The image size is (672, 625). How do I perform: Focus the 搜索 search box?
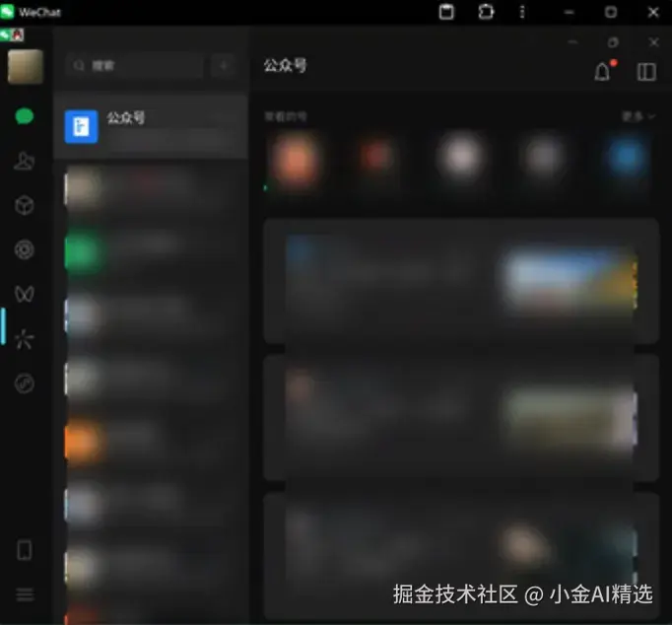[135, 66]
